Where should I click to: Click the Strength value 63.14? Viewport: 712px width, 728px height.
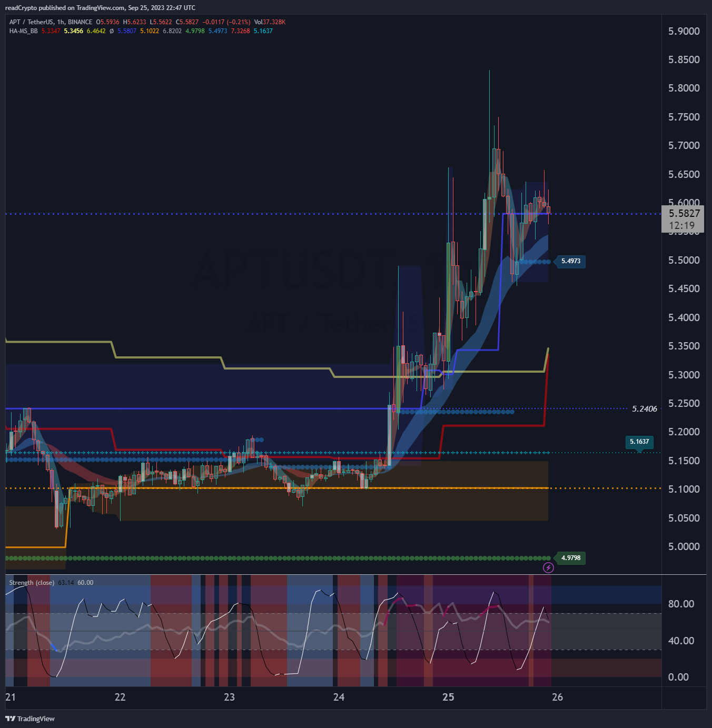click(x=66, y=583)
